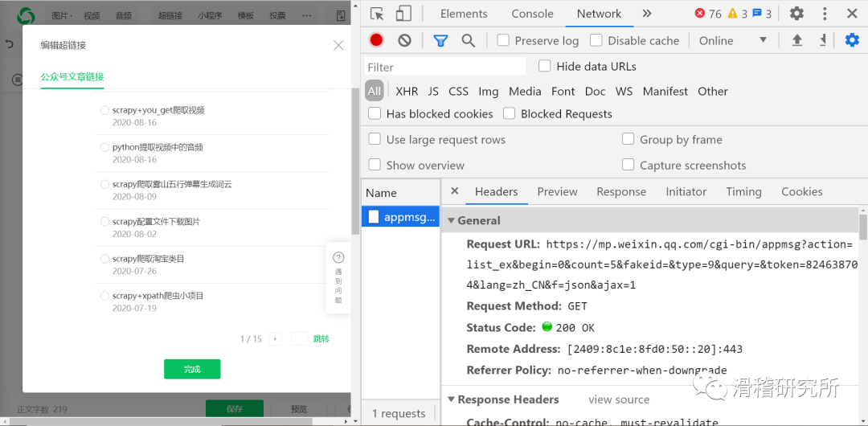The width and height of the screenshot is (868, 426).
Task: Click the page number jump input box
Action: 299,338
